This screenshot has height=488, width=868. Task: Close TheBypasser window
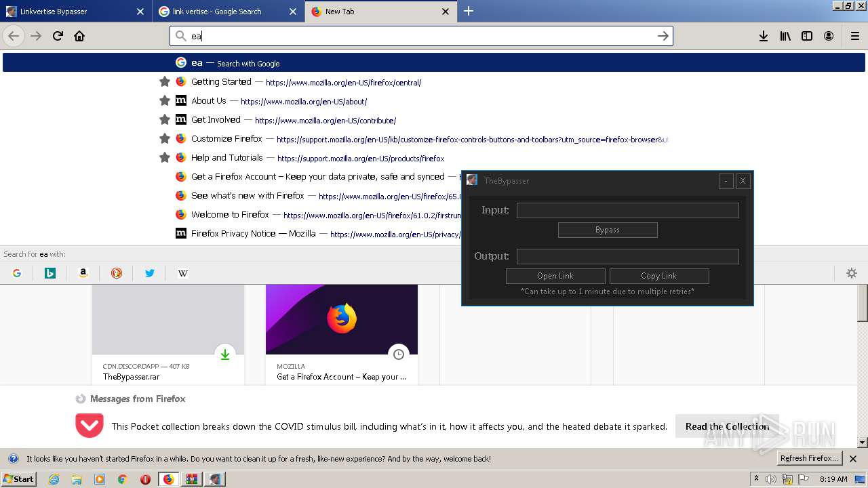743,181
